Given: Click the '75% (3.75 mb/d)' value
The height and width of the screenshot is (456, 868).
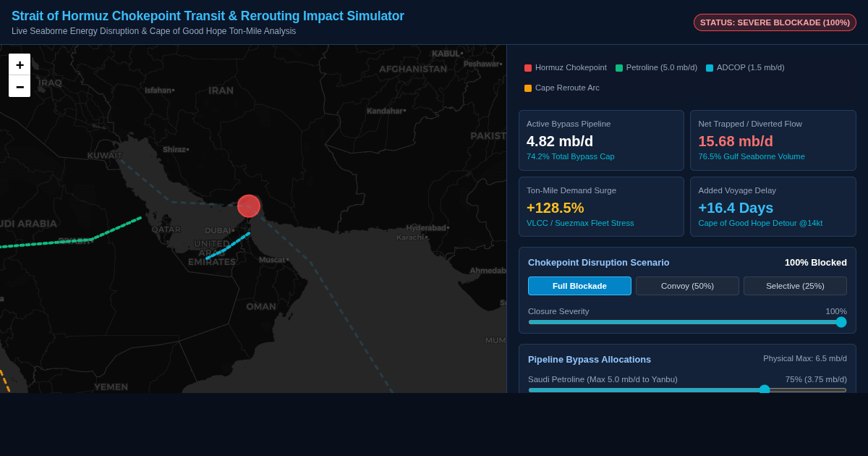Looking at the screenshot, I should (x=816, y=379).
